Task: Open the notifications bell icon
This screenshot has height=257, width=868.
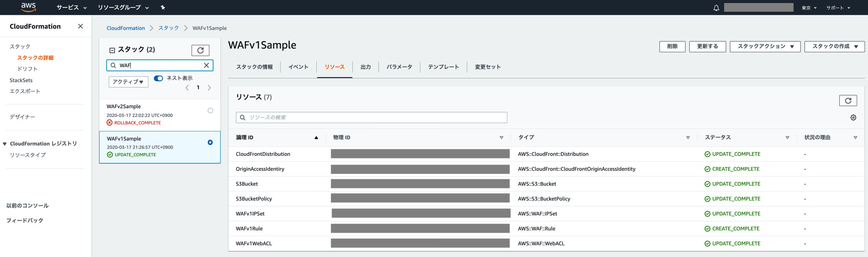Action: coord(716,8)
